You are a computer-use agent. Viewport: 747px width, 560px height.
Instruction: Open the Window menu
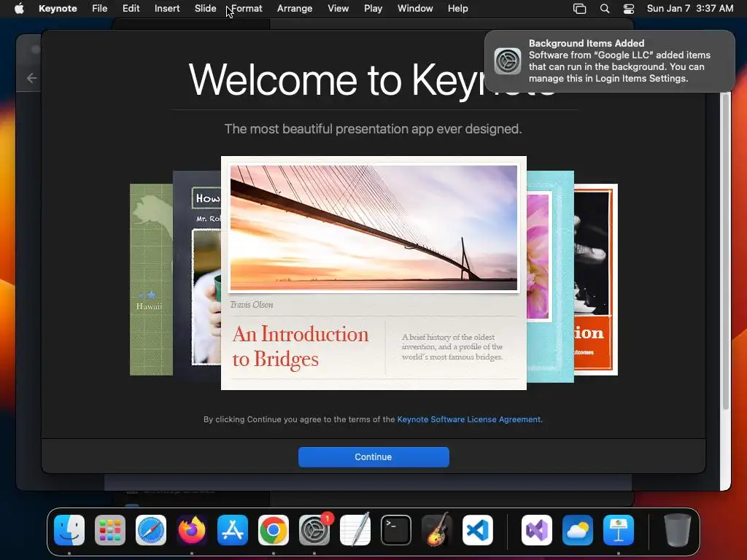tap(415, 9)
